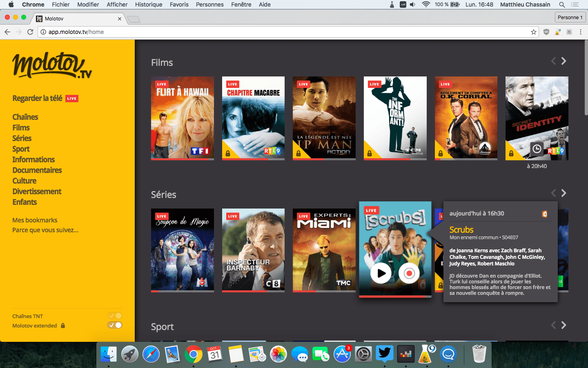This screenshot has width=588, height=368.
Task: Open the Afficher menu
Action: pos(117,4)
